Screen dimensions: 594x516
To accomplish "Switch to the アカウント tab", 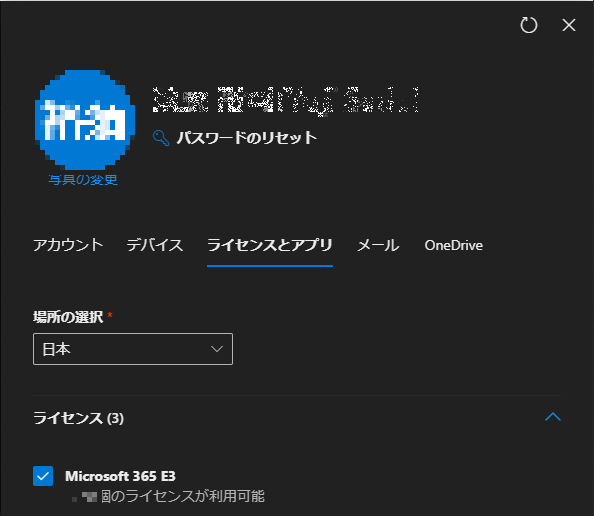I will pos(68,245).
